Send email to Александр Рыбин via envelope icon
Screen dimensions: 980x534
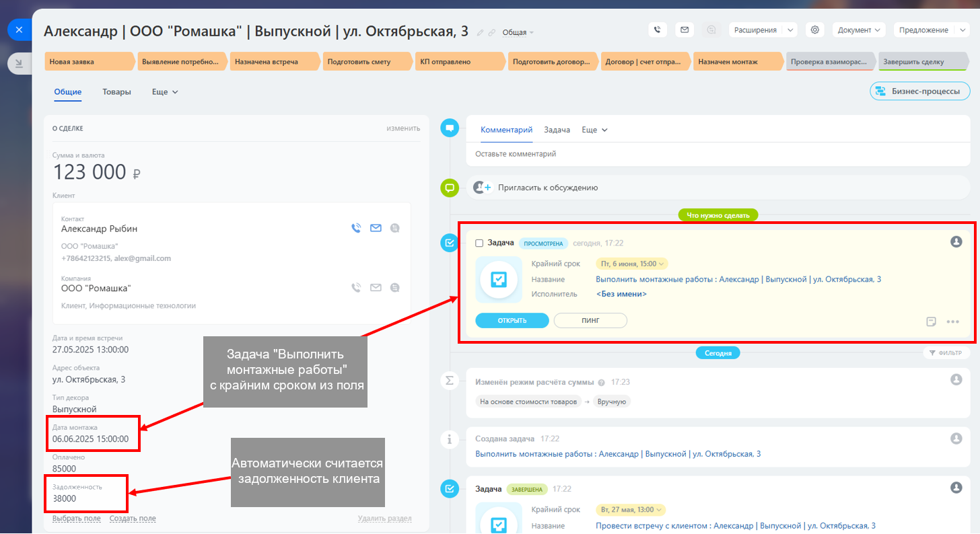376,228
